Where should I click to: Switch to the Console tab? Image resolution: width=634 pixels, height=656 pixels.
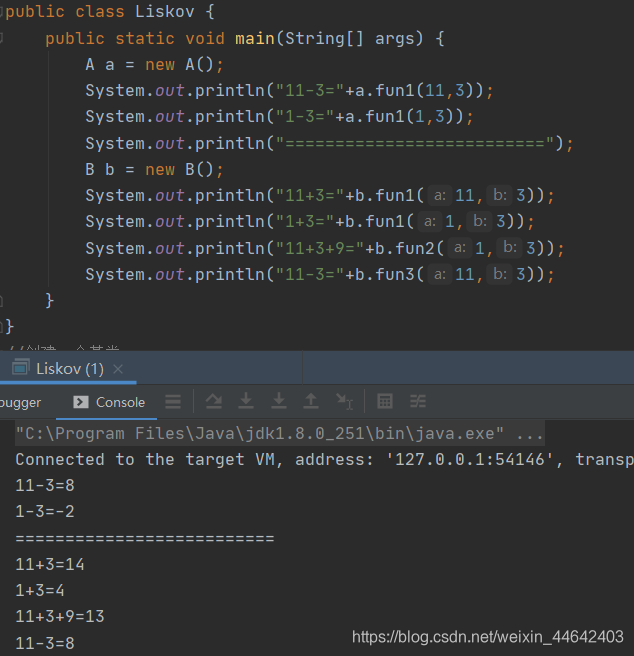pyautogui.click(x=110, y=402)
